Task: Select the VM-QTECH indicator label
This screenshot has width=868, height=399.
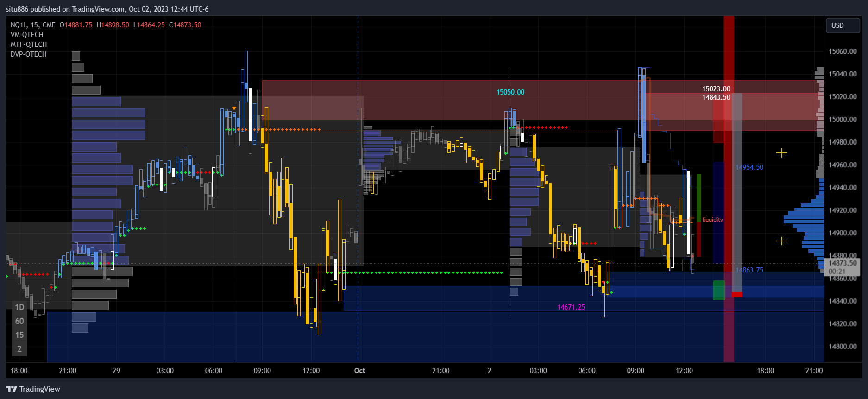Action: [x=27, y=35]
